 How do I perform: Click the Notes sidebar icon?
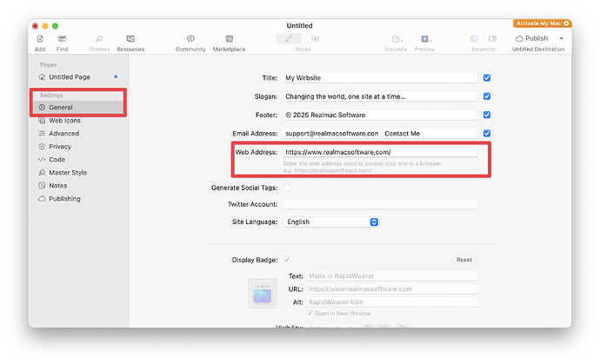pos(42,185)
